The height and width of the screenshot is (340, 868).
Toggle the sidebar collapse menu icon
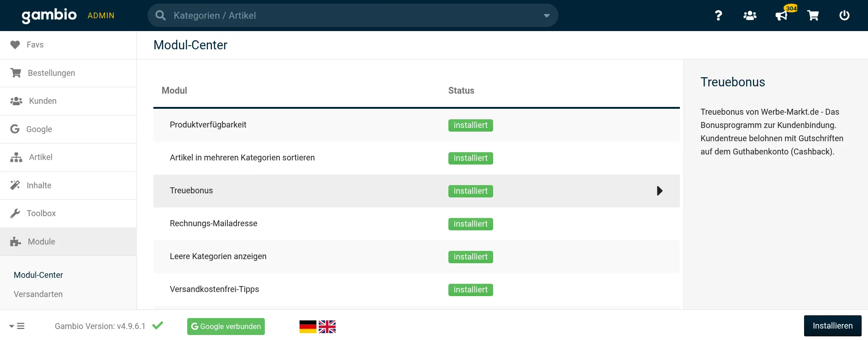coord(17,326)
